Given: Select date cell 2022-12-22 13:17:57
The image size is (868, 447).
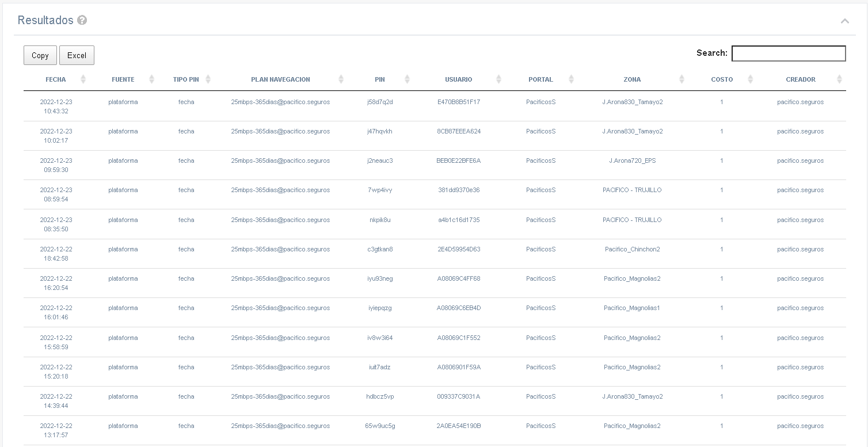Looking at the screenshot, I should (56, 430).
